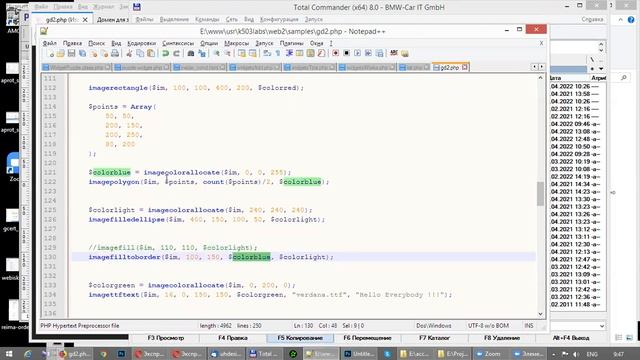This screenshot has width=640, height=360.
Task: Click ENG language indicator in system tray
Action: 592,354
